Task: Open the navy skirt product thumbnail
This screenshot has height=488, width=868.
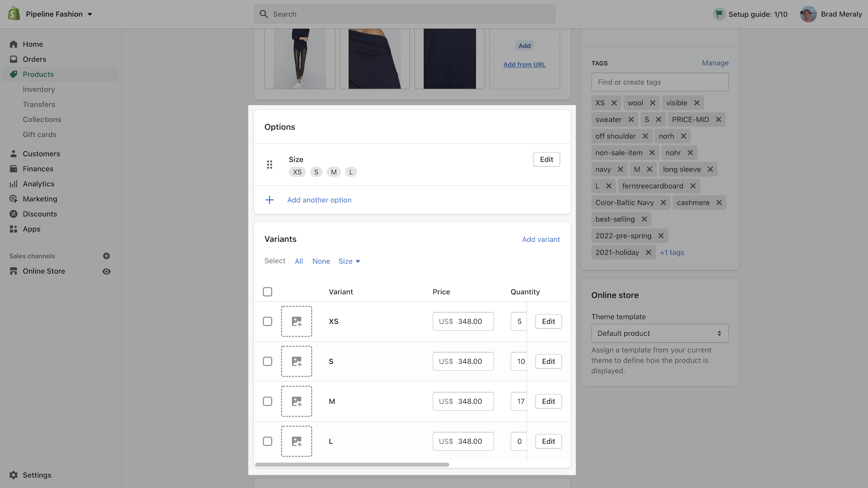Action: pyautogui.click(x=375, y=59)
